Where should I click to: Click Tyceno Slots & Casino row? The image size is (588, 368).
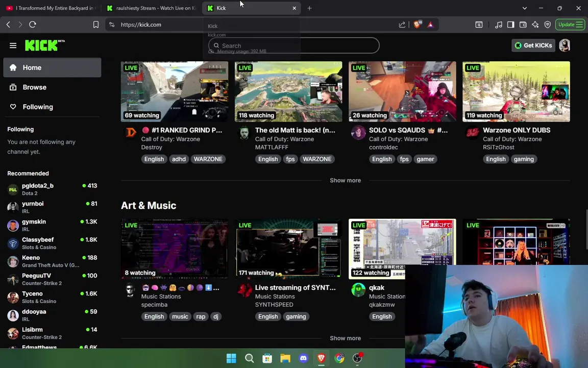click(x=52, y=297)
